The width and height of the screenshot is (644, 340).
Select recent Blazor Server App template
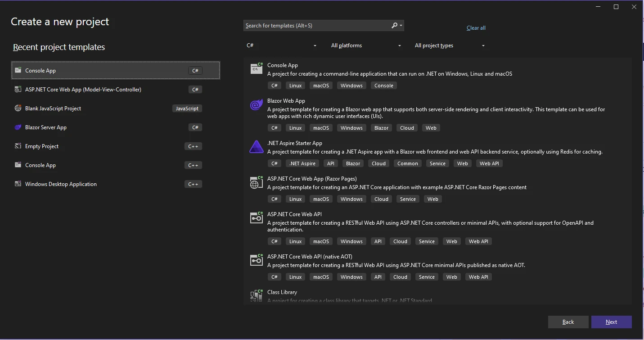(46, 127)
